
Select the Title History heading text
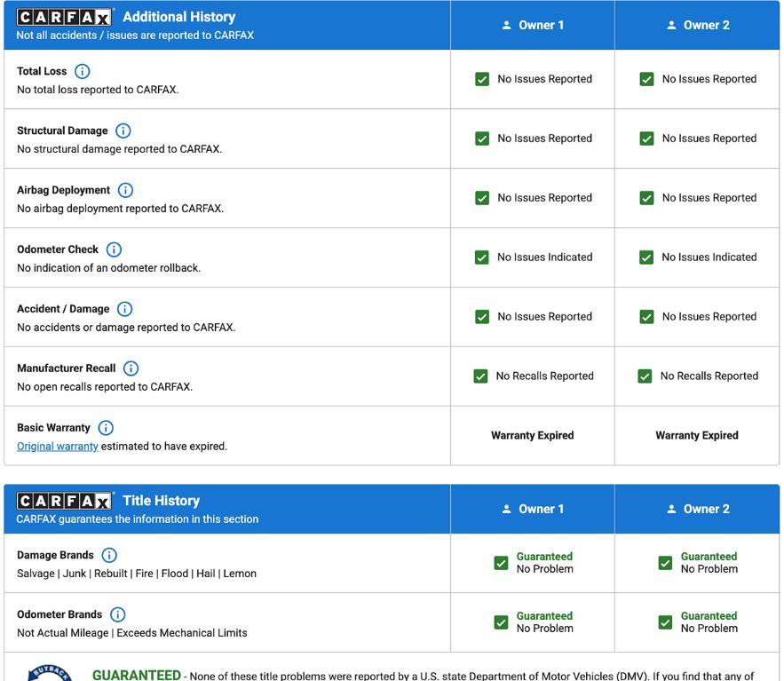pyautogui.click(x=161, y=501)
